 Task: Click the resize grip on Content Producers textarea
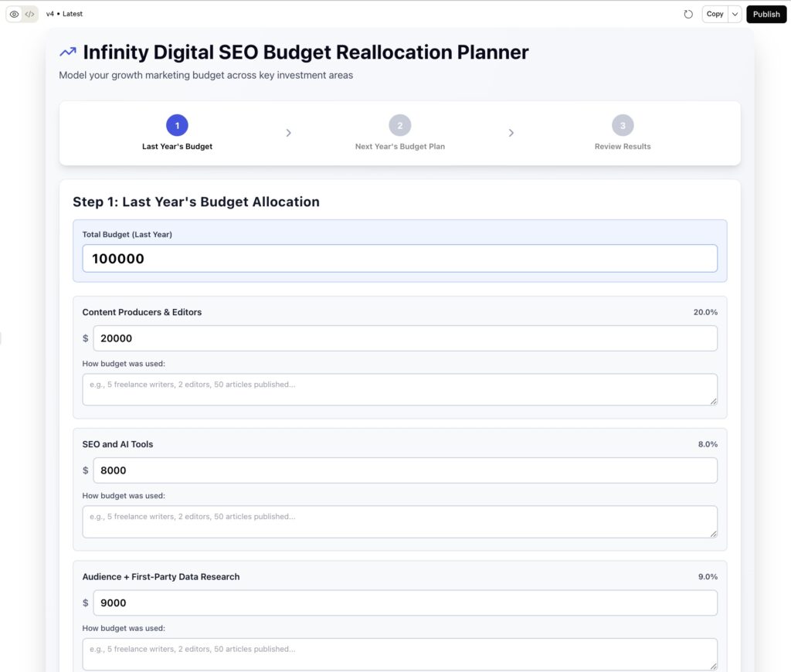(x=713, y=401)
